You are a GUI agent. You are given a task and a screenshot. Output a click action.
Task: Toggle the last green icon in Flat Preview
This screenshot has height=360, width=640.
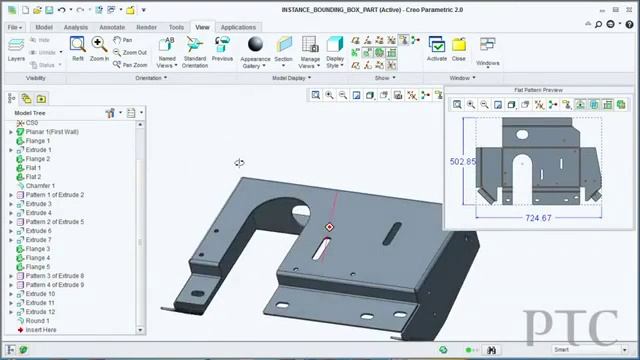(621, 104)
